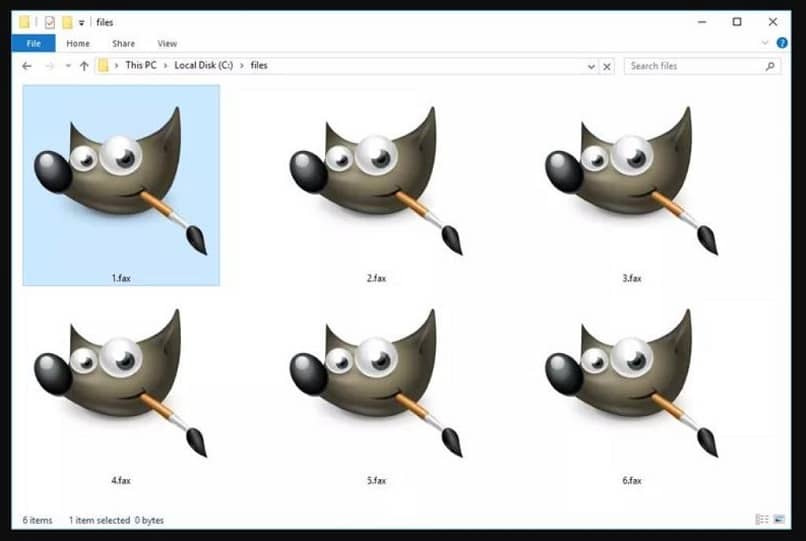
Task: Select the 4.fax GIMP file icon
Action: (x=121, y=383)
